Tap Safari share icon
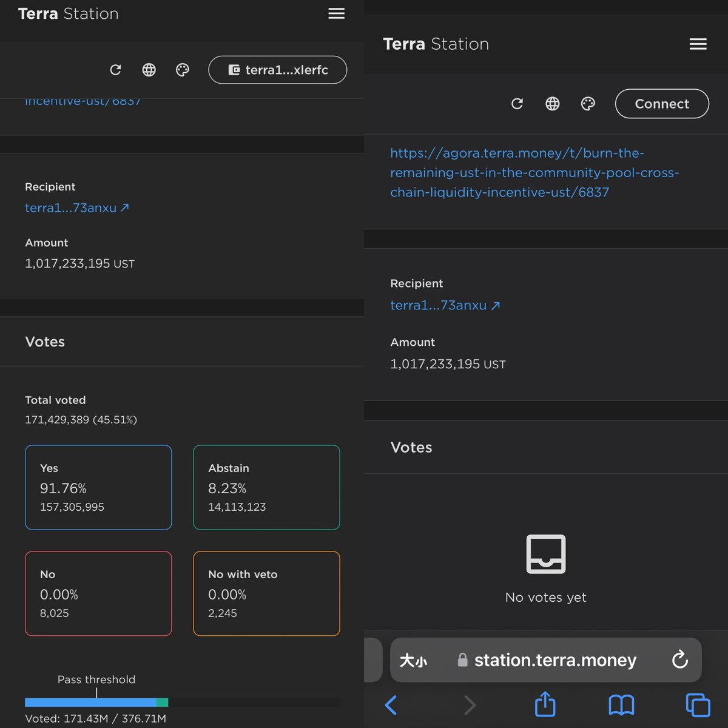The image size is (728, 728). click(545, 704)
